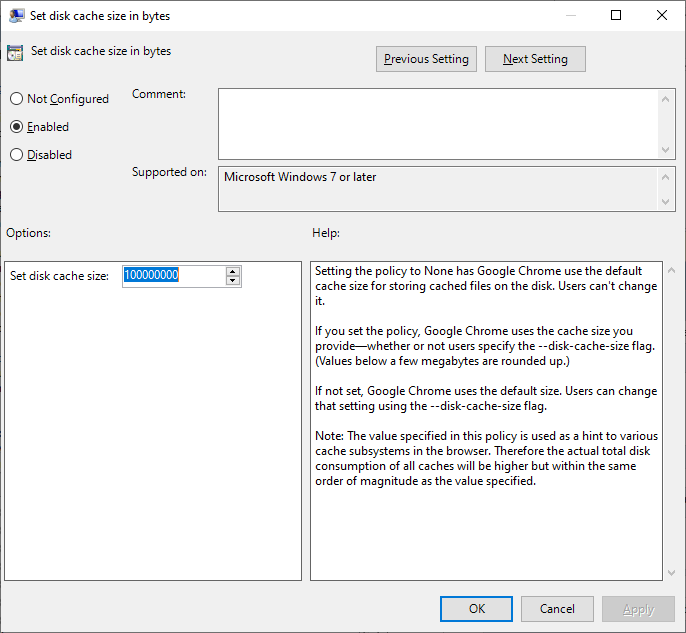This screenshot has height=633, width=686.
Task: Decrease cache size with spinner down arrow
Action: [233, 281]
